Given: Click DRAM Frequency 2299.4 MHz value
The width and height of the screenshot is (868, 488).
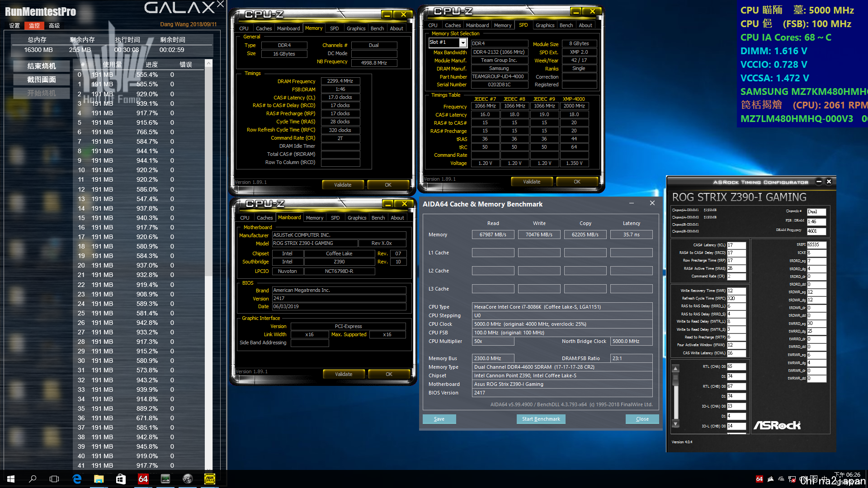Looking at the screenshot, I should (340, 81).
